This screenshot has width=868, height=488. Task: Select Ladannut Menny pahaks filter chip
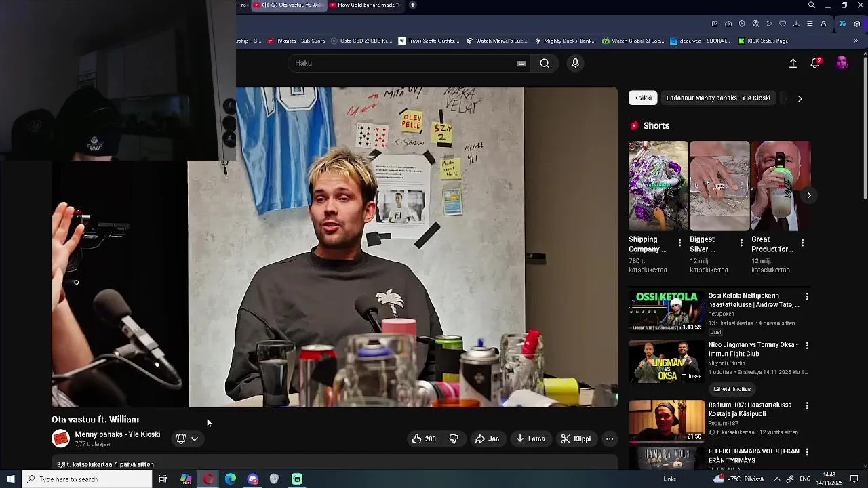(x=718, y=98)
